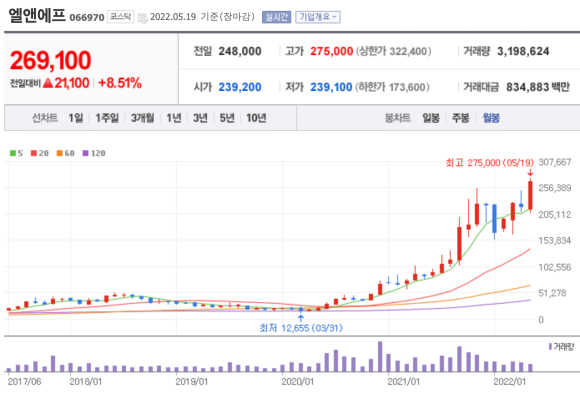The height and width of the screenshot is (394, 580).
Task: Click the red up-triangle change indicator
Action: (48, 83)
